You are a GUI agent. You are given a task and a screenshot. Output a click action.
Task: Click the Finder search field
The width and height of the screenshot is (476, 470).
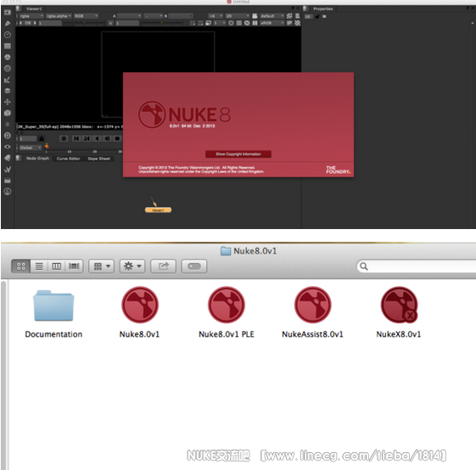click(x=417, y=266)
